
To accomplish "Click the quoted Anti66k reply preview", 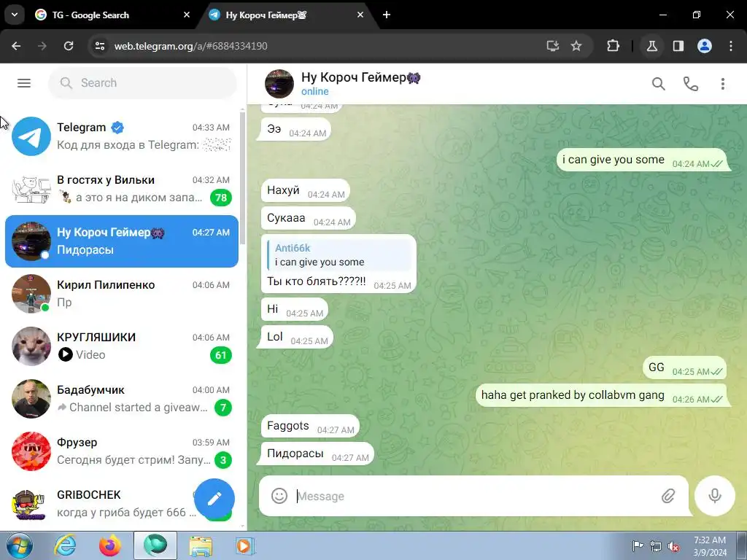I will pyautogui.click(x=339, y=254).
